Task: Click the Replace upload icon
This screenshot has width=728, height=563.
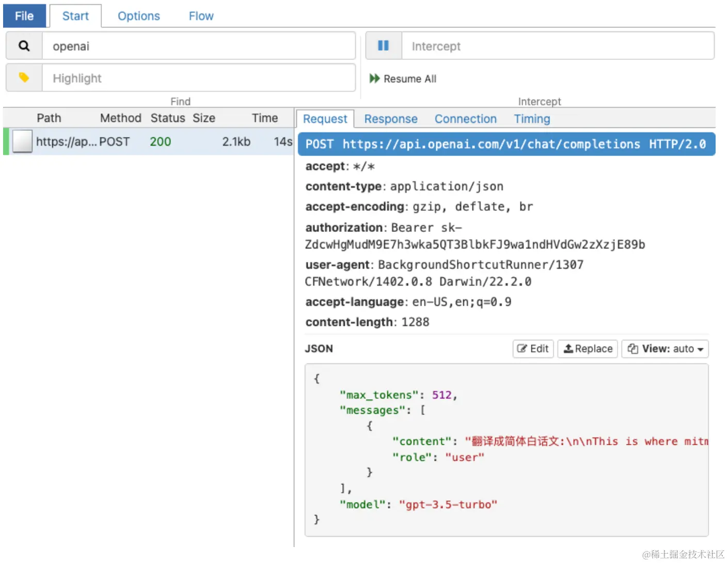Action: click(568, 349)
